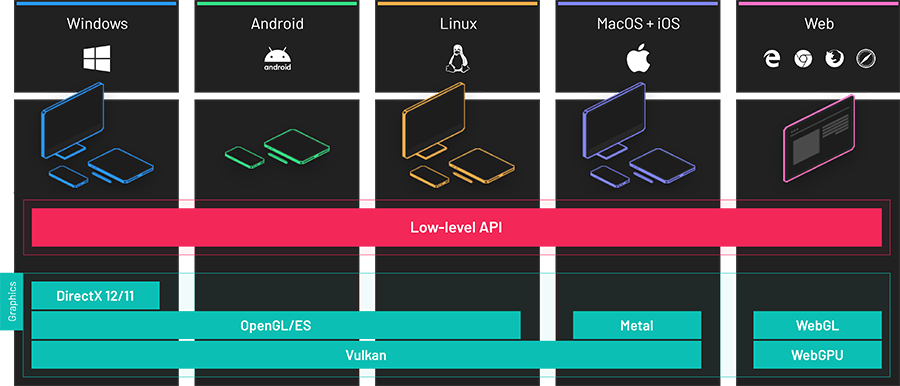Click the MacOS + iOS column heading
This screenshot has width=900, height=386.
point(637,24)
